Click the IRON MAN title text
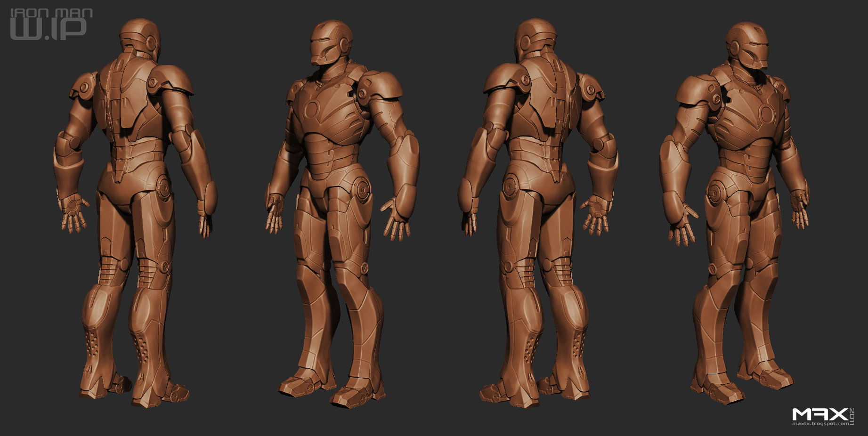 [51, 12]
